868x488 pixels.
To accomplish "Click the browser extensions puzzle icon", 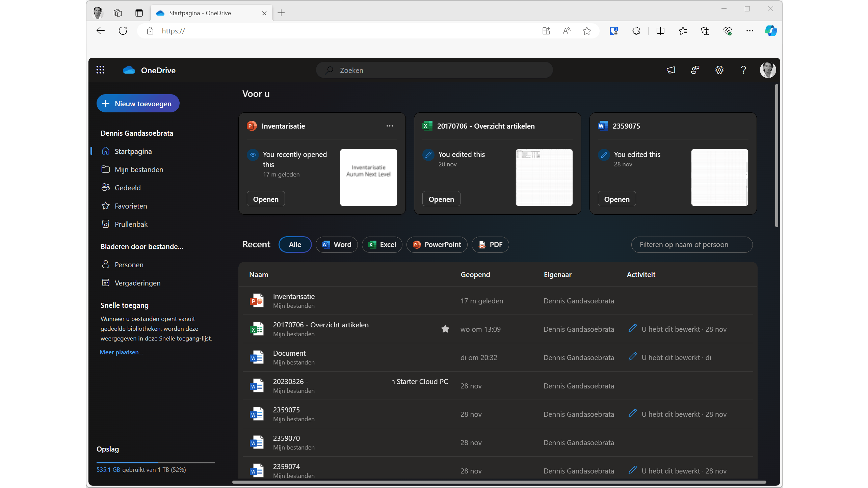I will (x=636, y=31).
